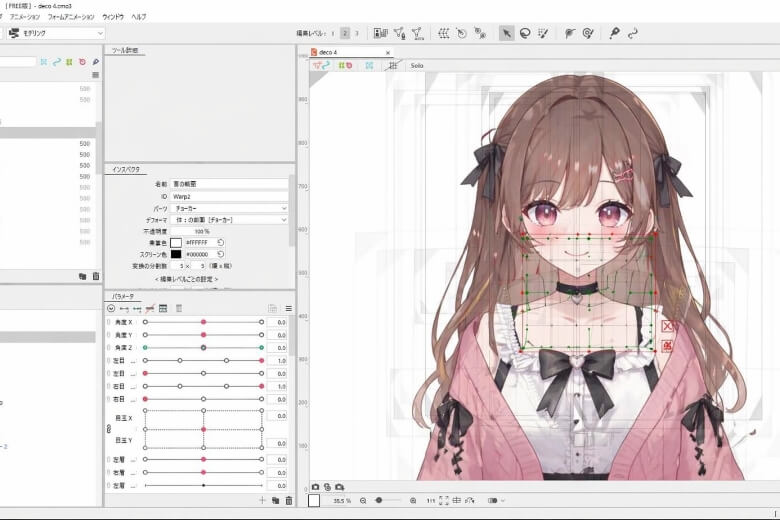
Task: Toggle the blue mesh display icon in view bar
Action: 369,66
